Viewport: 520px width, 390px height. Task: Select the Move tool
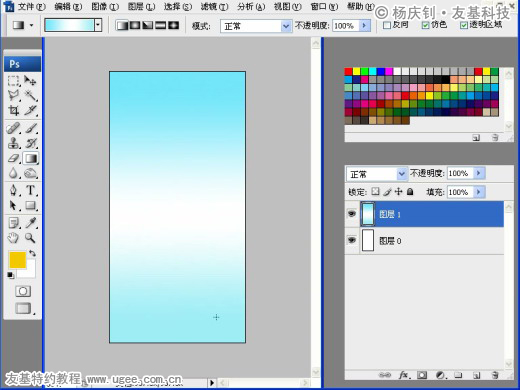pyautogui.click(x=30, y=81)
